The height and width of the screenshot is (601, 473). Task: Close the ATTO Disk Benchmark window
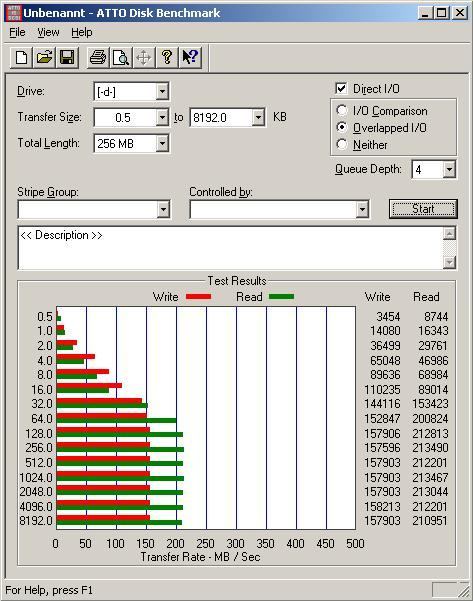point(459,13)
